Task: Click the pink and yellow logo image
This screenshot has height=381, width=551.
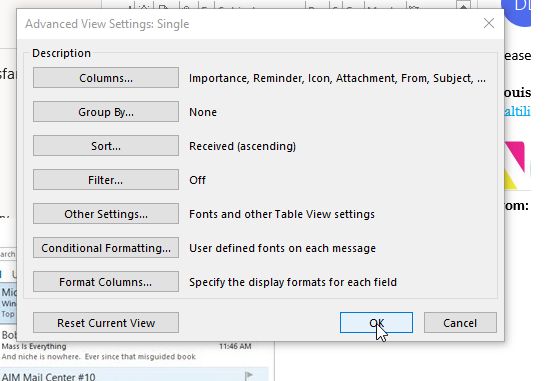Action: 517,165
